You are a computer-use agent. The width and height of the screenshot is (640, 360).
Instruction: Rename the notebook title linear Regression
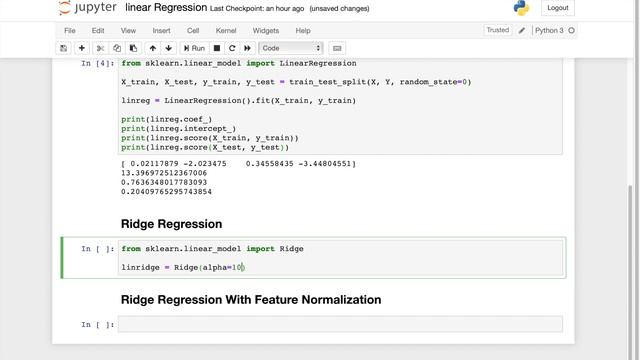166,7
